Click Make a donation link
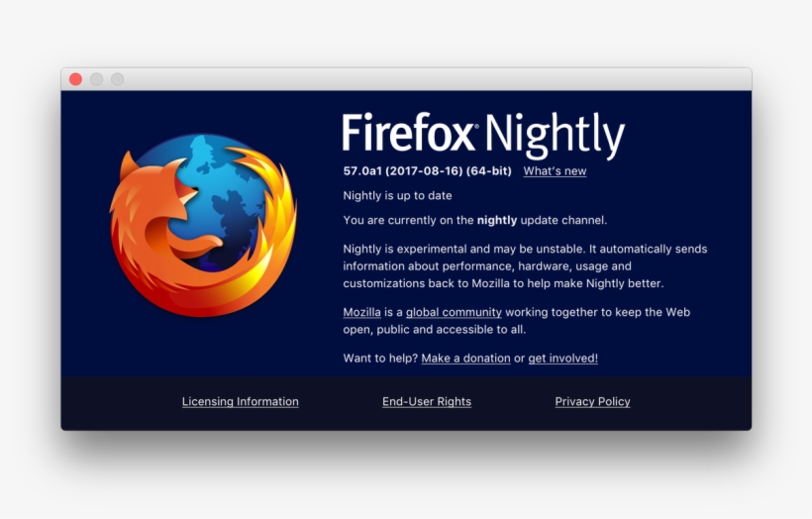Viewport: 812px width, 519px height. [465, 359]
